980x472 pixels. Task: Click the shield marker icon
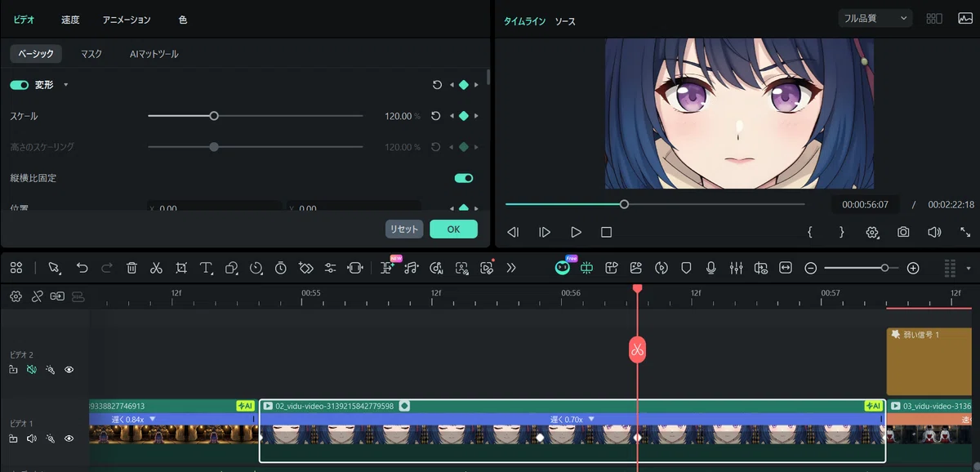[x=686, y=267]
